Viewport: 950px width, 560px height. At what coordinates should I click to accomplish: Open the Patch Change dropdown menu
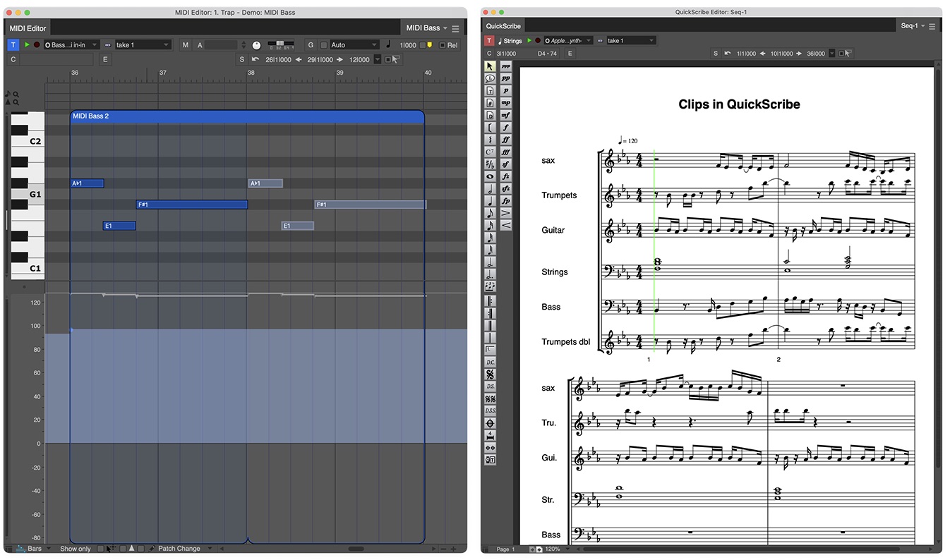coord(179,549)
